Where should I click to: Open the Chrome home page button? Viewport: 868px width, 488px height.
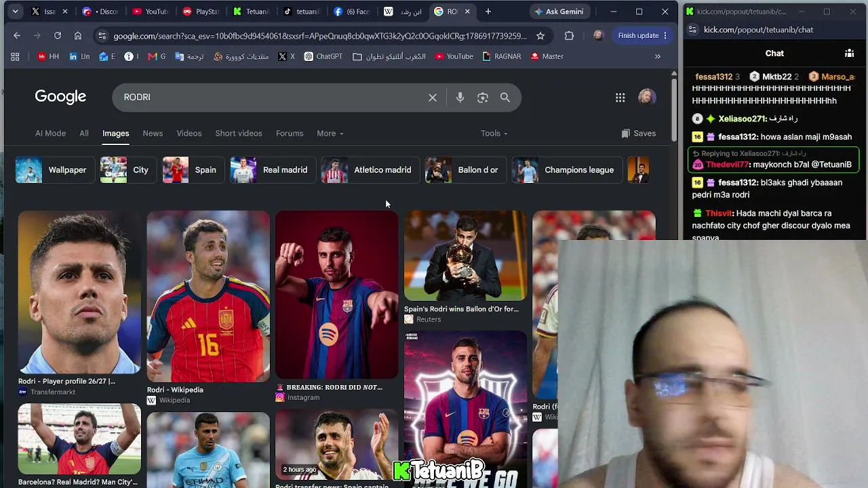coord(78,36)
